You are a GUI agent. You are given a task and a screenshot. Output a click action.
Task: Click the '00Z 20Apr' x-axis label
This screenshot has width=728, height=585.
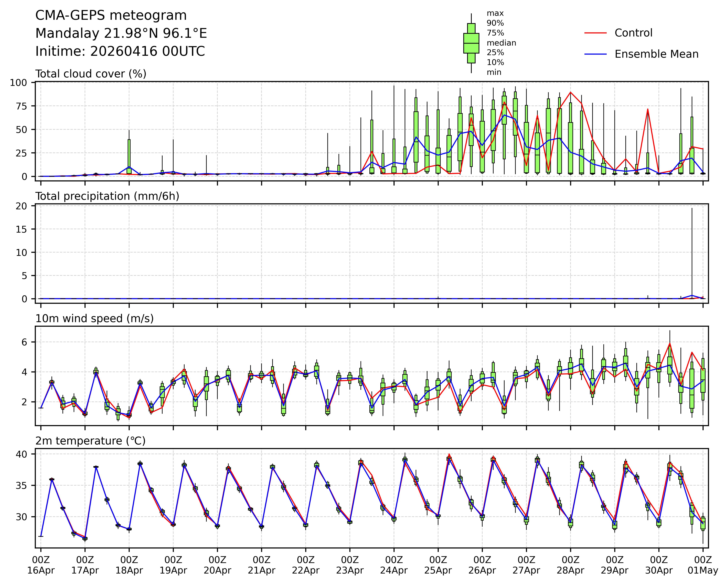(217, 565)
